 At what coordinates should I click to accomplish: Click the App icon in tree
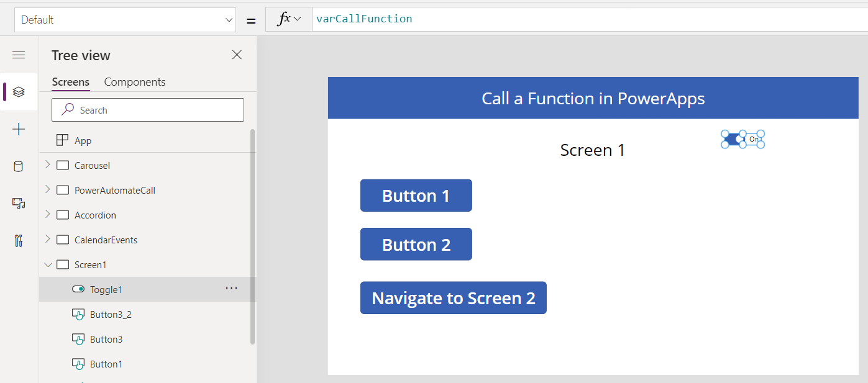point(62,140)
